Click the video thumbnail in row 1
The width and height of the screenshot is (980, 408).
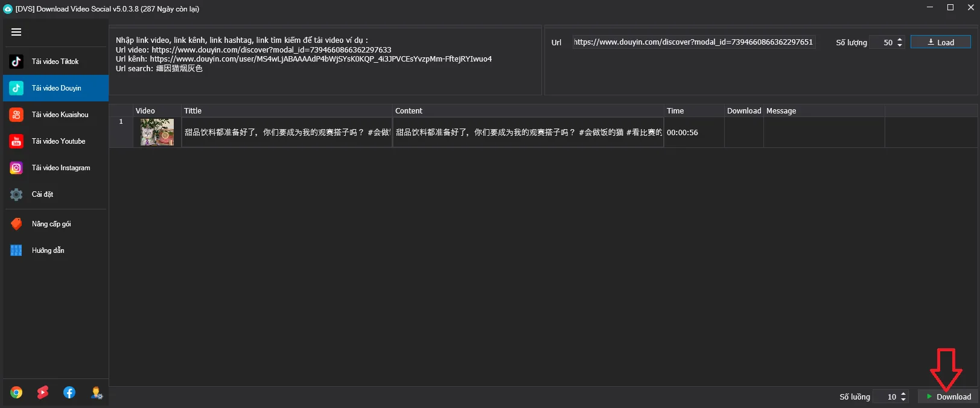[157, 132]
